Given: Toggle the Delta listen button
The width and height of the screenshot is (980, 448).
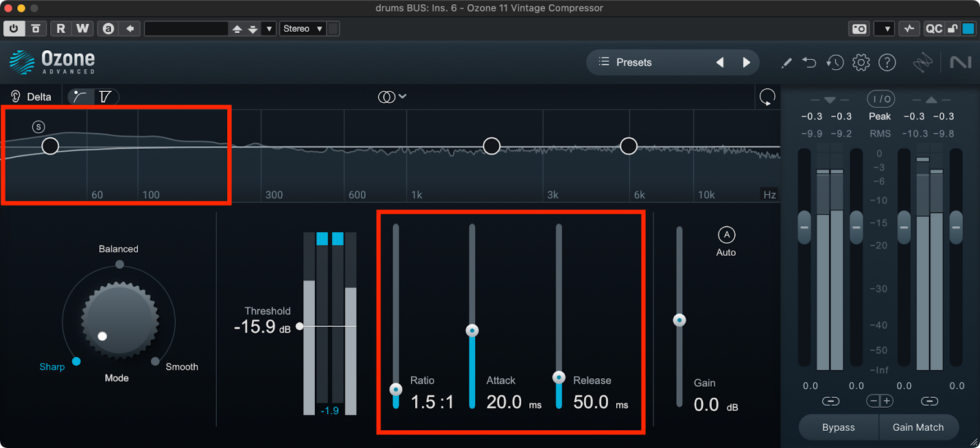Looking at the screenshot, I should 31,97.
